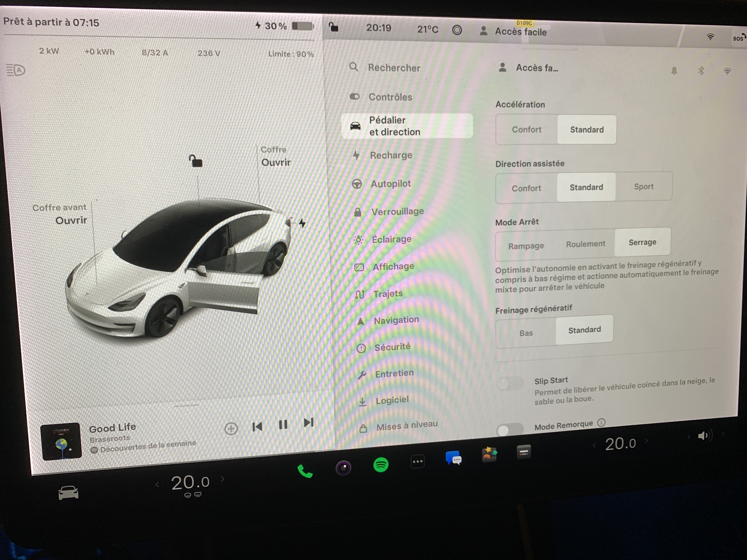This screenshot has width=747, height=560.
Task: Click the Rechercher search field
Action: 394,68
